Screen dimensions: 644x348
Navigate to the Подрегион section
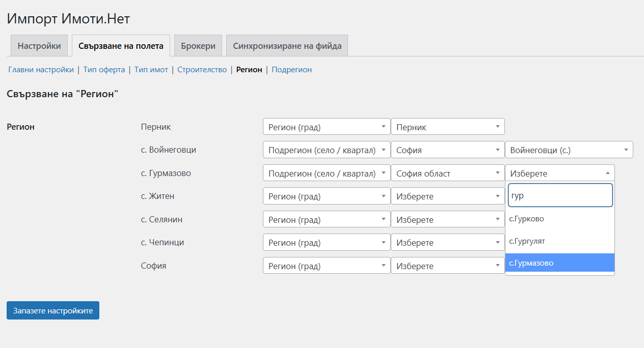pos(291,70)
